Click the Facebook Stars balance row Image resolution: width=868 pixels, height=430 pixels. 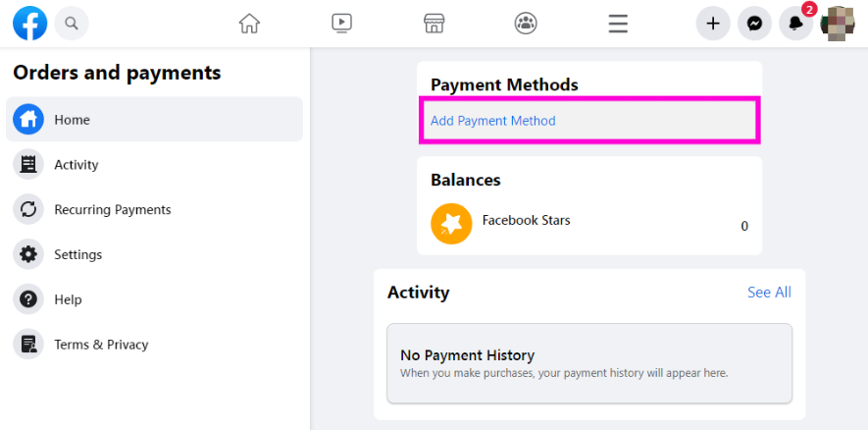[589, 223]
